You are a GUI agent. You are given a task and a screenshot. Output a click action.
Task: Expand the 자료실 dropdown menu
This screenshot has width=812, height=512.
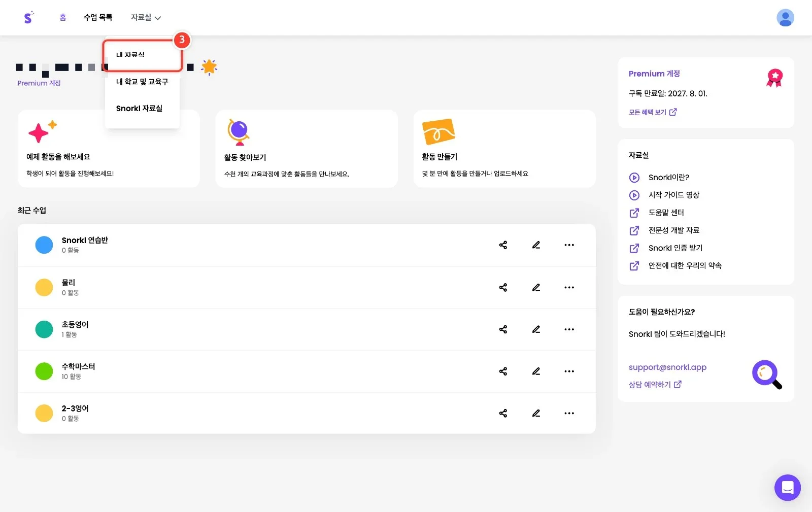[146, 17]
